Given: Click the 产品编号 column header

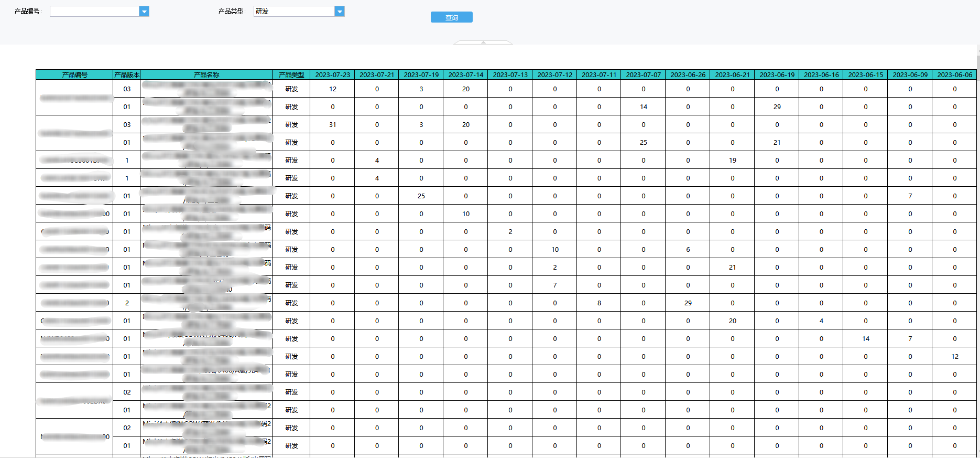Looking at the screenshot, I should coord(74,74).
